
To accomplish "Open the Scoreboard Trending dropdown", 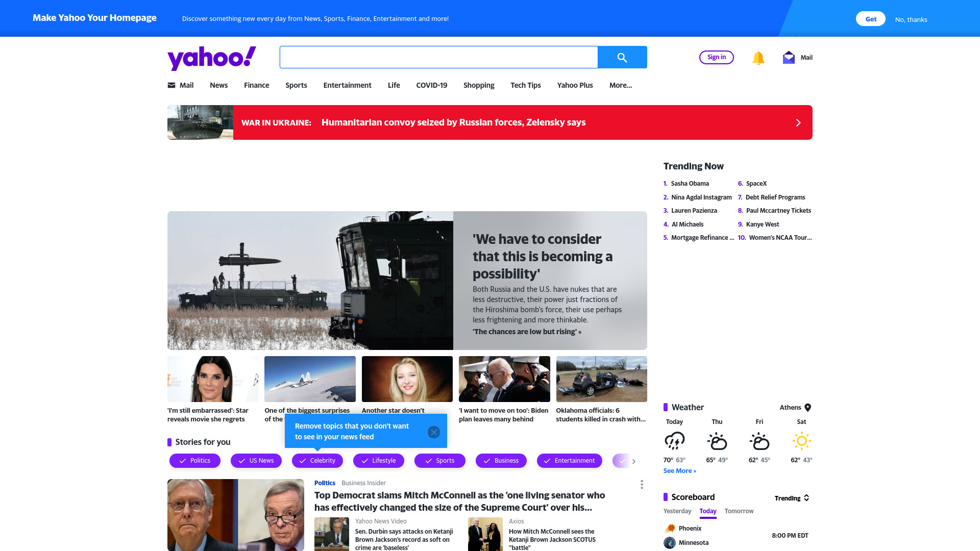I will 792,498.
